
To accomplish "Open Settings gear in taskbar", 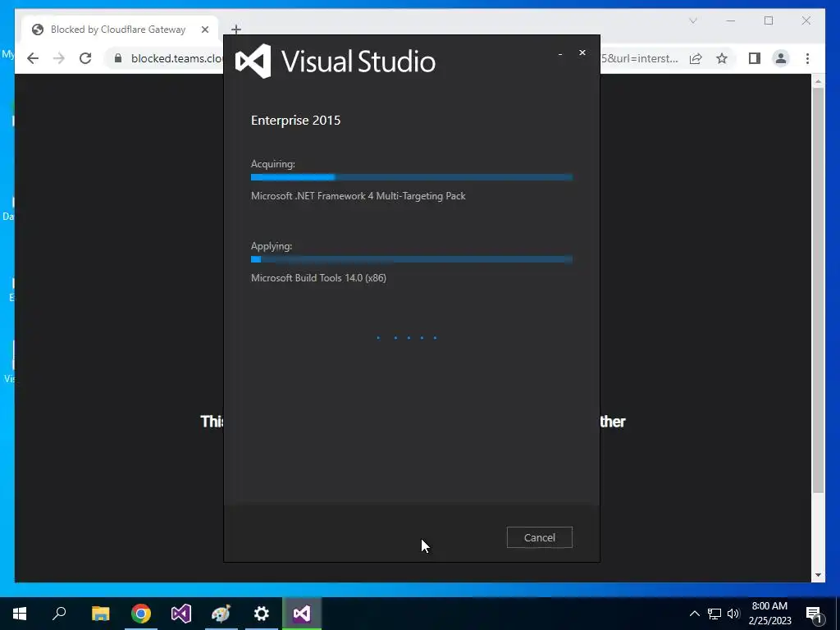I will (262, 614).
